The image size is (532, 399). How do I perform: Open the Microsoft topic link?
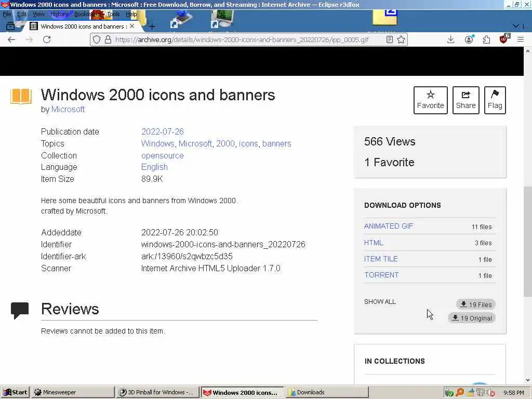coord(195,143)
